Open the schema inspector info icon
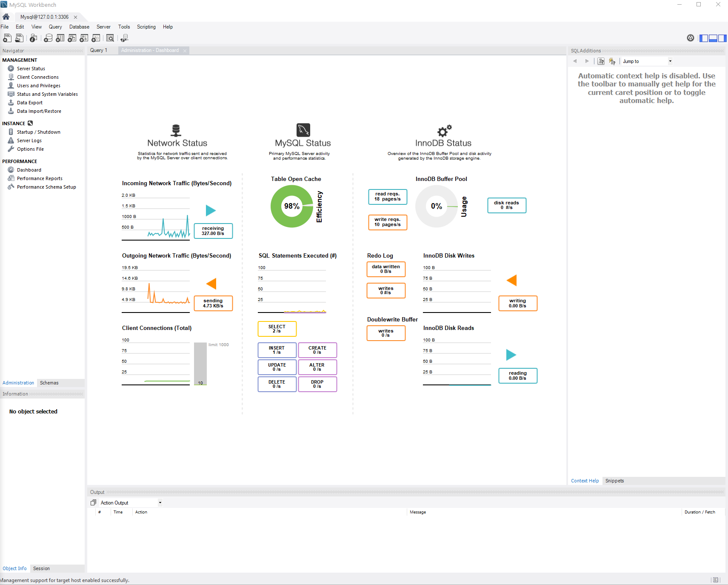This screenshot has width=728, height=585. 33,38
